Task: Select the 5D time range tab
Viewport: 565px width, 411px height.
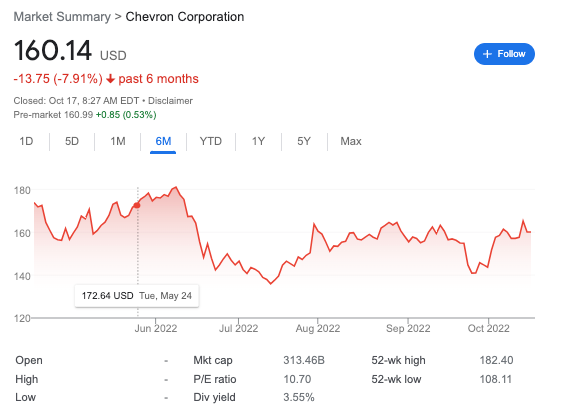Action: 72,141
